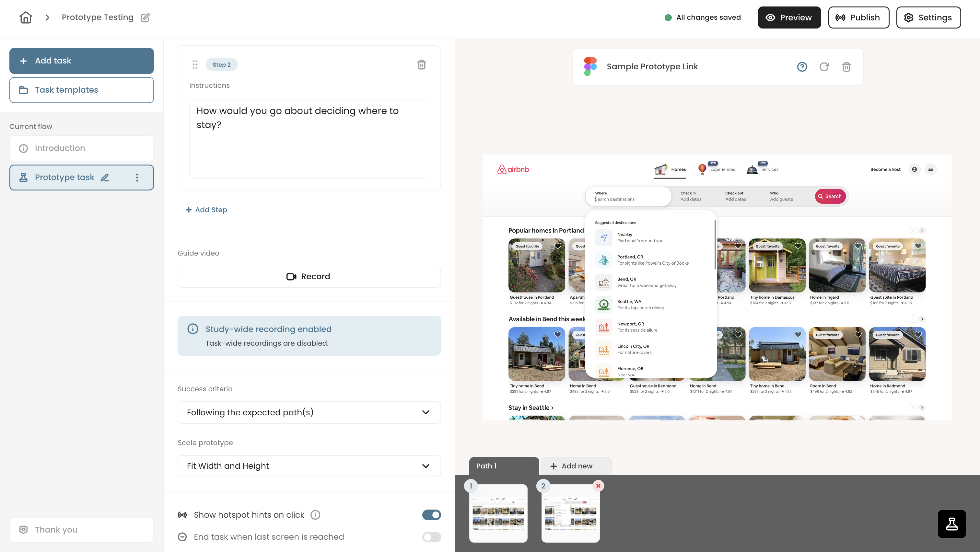Open Prototype task three-dot menu
980x552 pixels.
pyautogui.click(x=137, y=178)
